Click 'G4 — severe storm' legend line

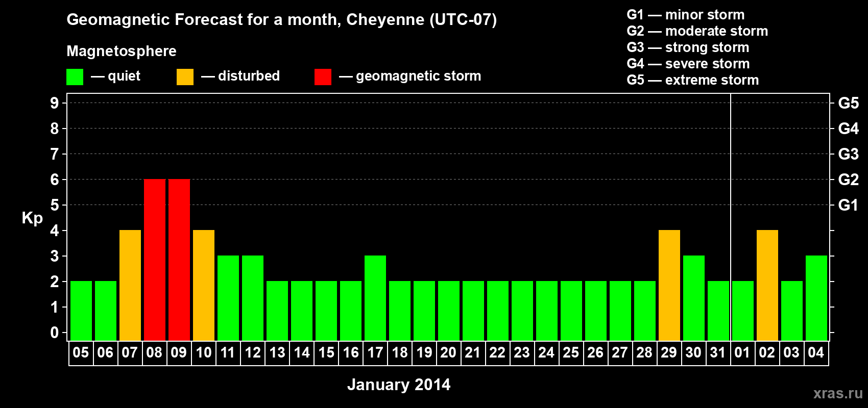(688, 64)
